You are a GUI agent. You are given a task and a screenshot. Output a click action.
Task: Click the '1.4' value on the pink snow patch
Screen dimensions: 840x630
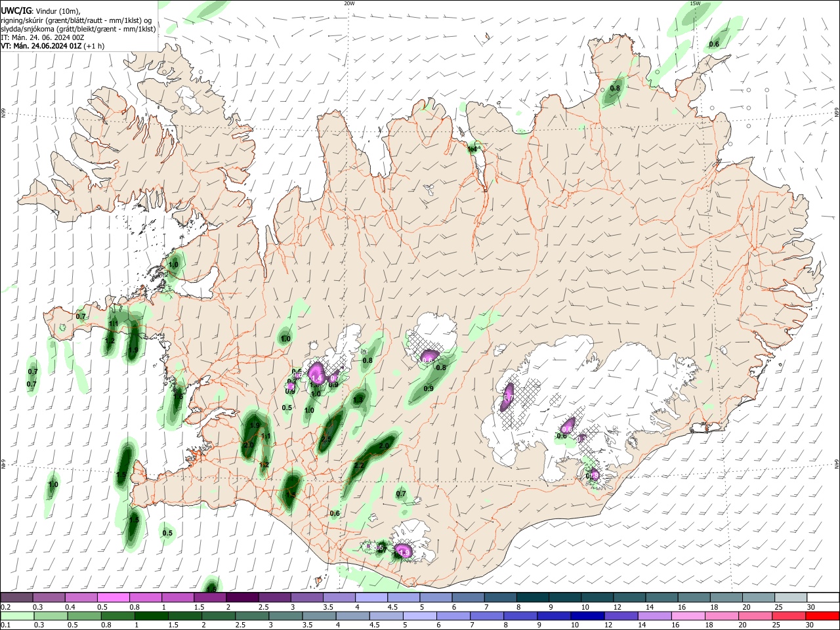tap(317, 379)
